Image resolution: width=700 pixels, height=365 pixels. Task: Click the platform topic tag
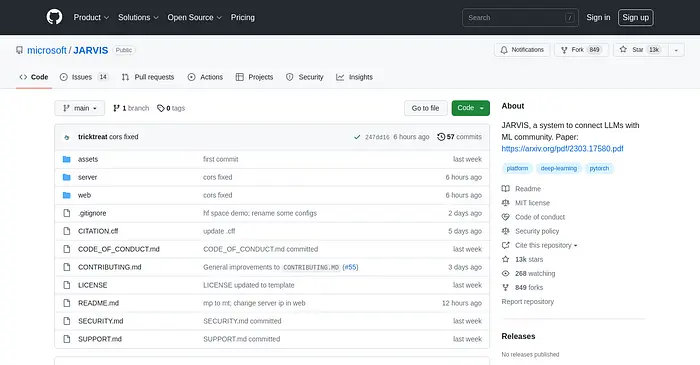(x=517, y=168)
